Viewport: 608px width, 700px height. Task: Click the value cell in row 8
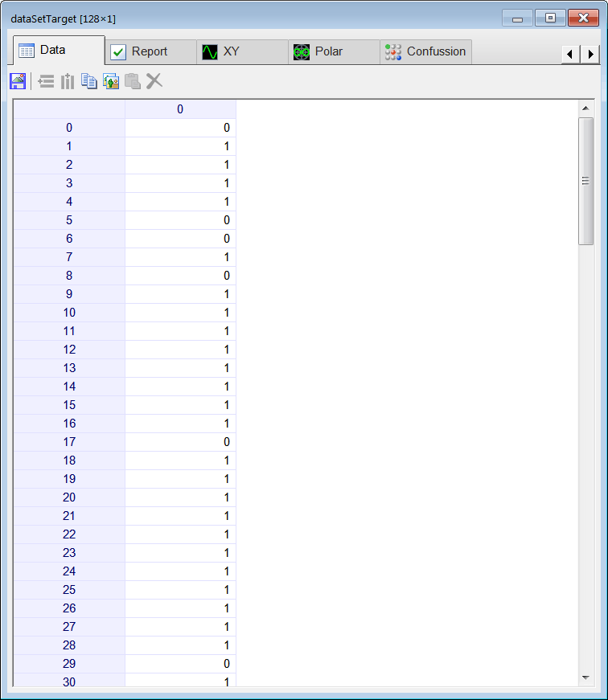(x=180, y=276)
